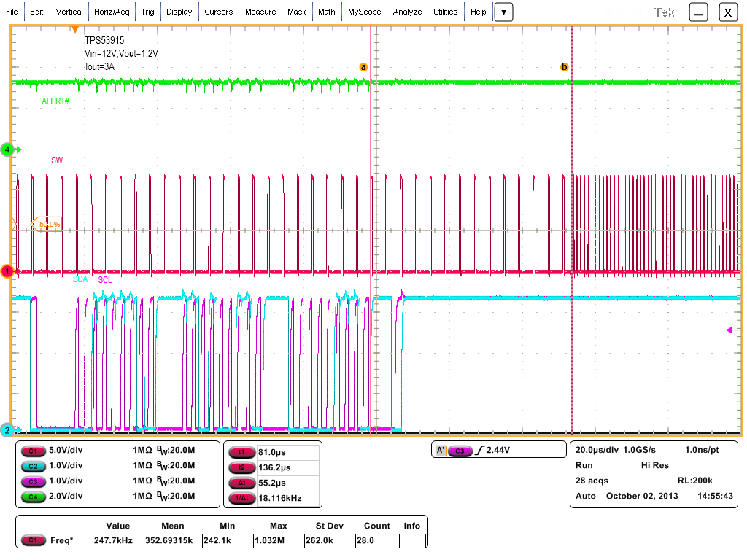This screenshot has height=560, width=747.
Task: Open the MyScope menu
Action: click(364, 12)
